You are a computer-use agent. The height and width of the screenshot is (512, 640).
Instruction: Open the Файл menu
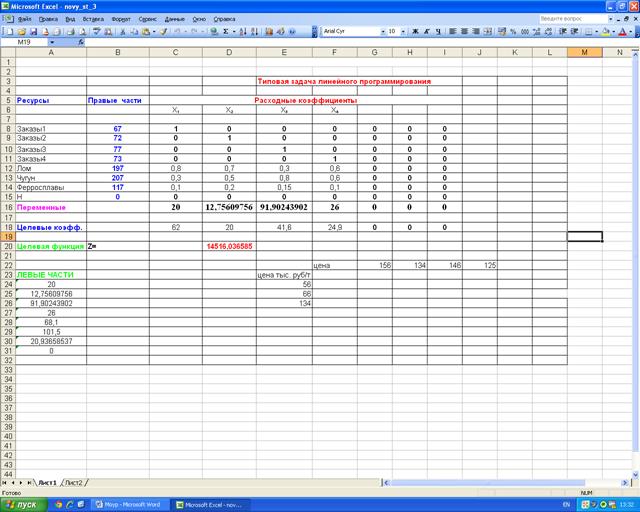22,19
